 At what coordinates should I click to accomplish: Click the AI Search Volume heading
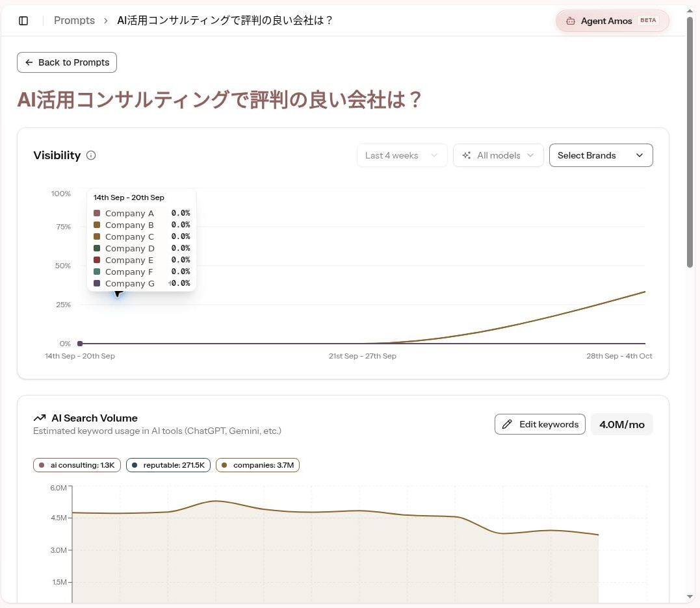95,418
